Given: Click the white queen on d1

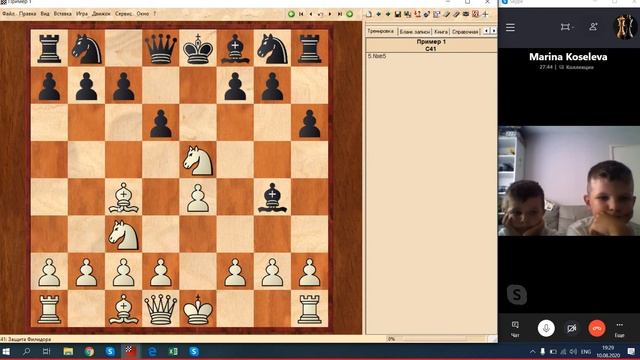Looking at the screenshot, I should point(161,309).
